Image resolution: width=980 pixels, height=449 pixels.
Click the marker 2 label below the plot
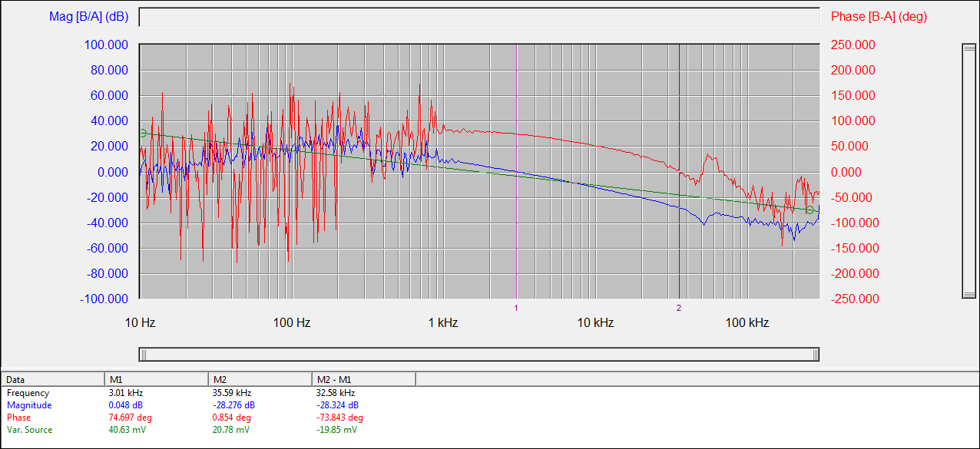679,308
